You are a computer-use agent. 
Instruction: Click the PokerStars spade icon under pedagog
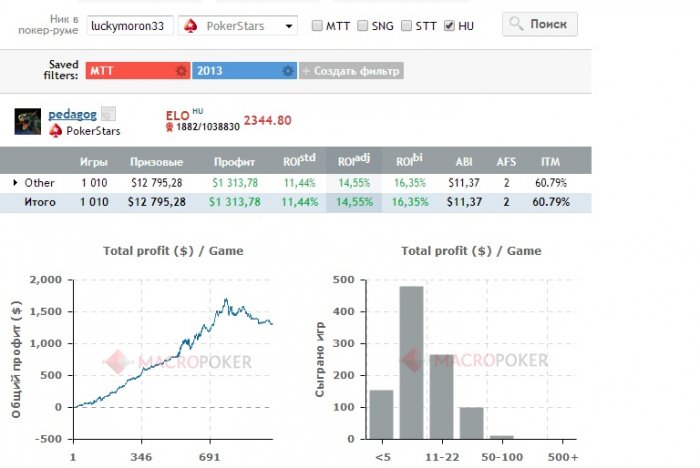(x=55, y=131)
